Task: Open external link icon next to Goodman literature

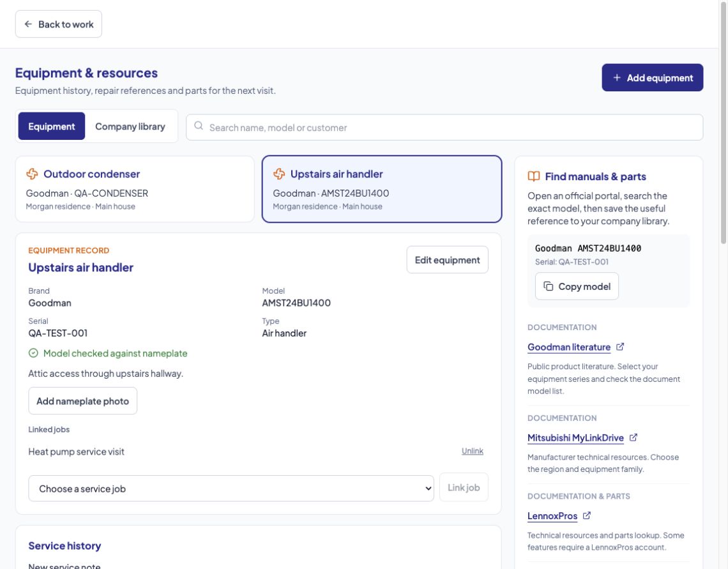Action: 620,347
